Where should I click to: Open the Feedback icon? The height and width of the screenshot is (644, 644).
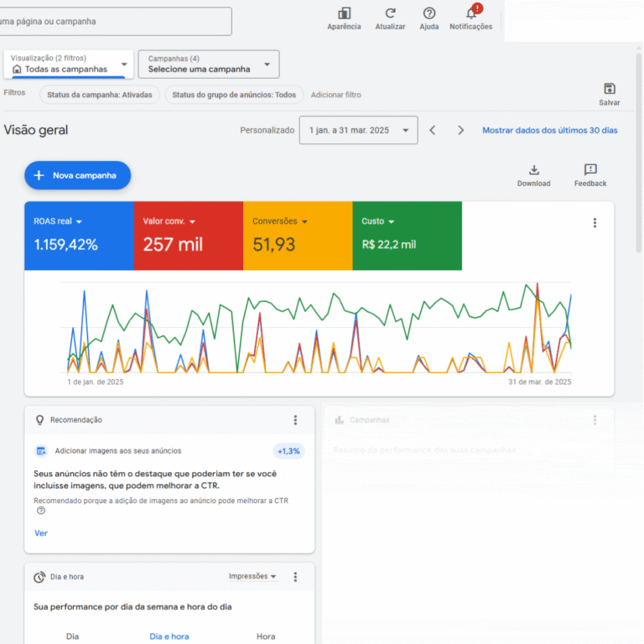tap(590, 169)
